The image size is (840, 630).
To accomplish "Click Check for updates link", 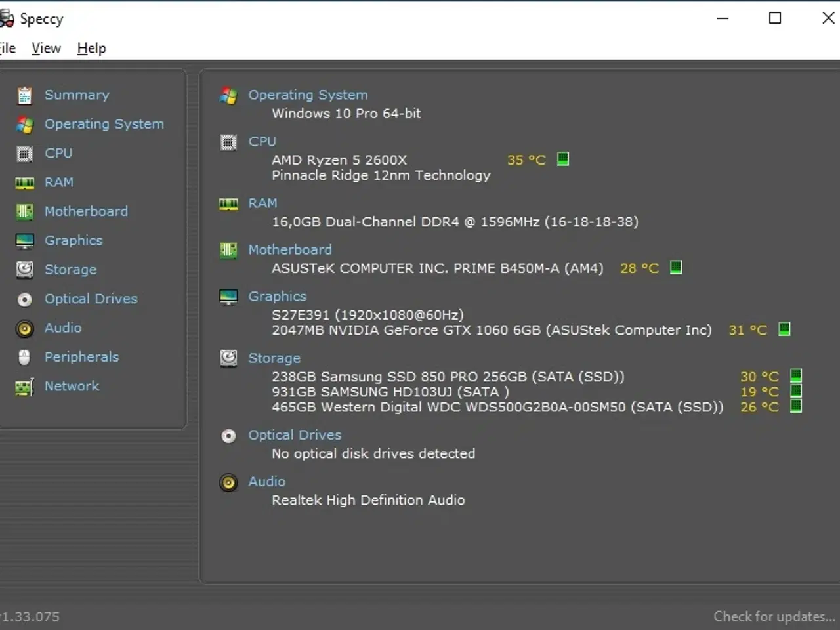I will pos(774,616).
